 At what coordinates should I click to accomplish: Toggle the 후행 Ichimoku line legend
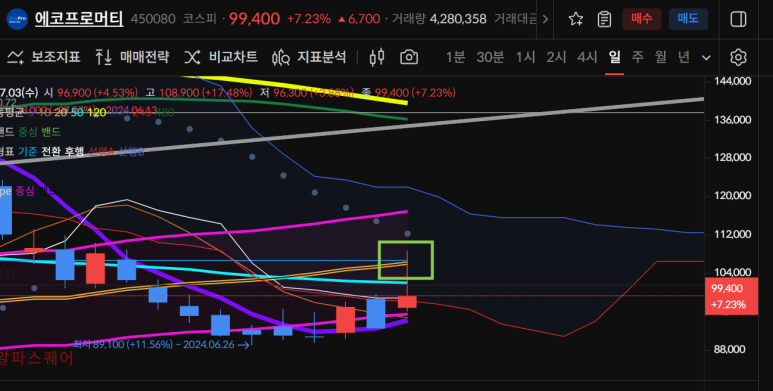tap(74, 151)
